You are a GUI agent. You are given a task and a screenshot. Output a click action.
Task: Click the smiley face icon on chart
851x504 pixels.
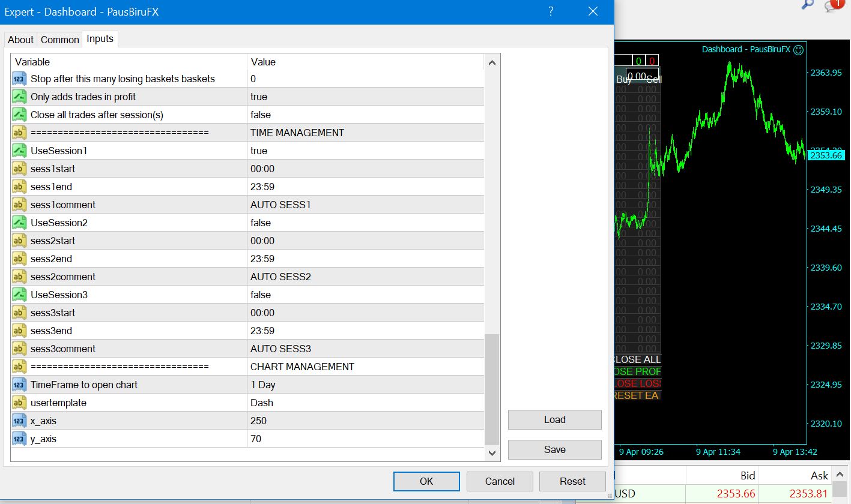pyautogui.click(x=798, y=50)
